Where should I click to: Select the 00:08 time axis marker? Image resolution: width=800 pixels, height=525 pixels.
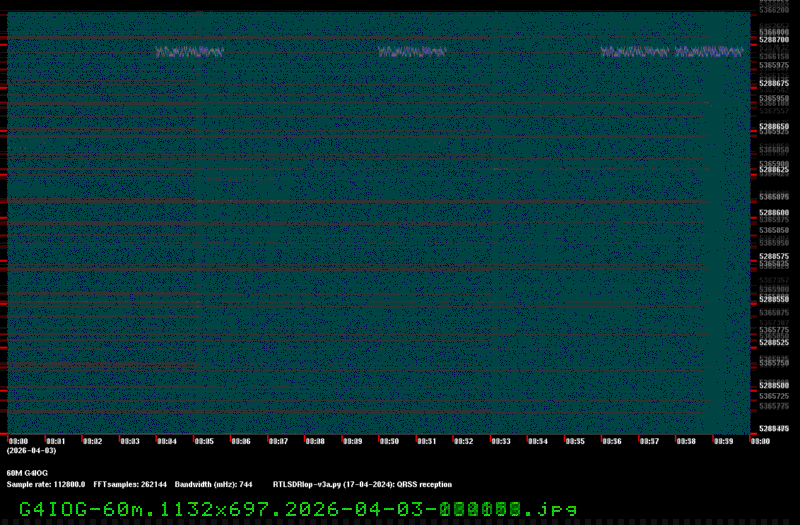[x=314, y=441]
